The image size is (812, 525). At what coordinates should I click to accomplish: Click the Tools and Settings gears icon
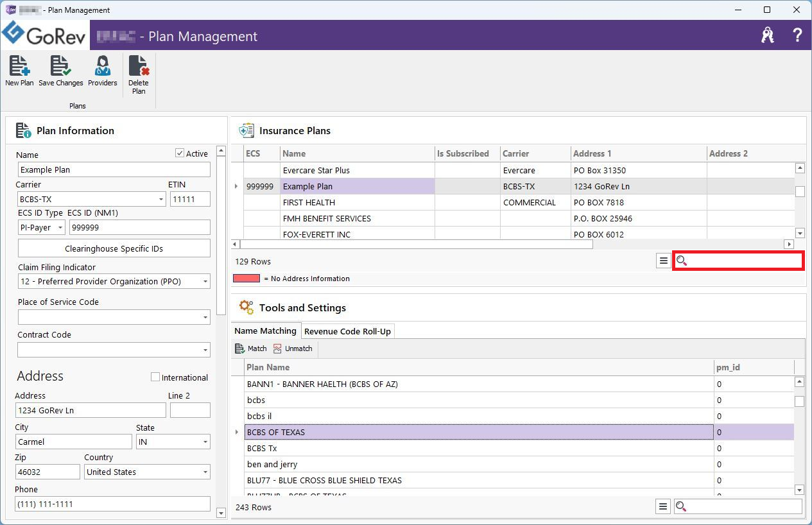(x=246, y=307)
